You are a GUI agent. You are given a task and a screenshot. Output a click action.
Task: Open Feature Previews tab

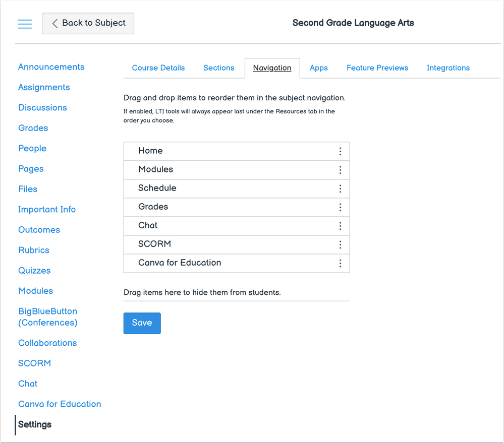377,68
